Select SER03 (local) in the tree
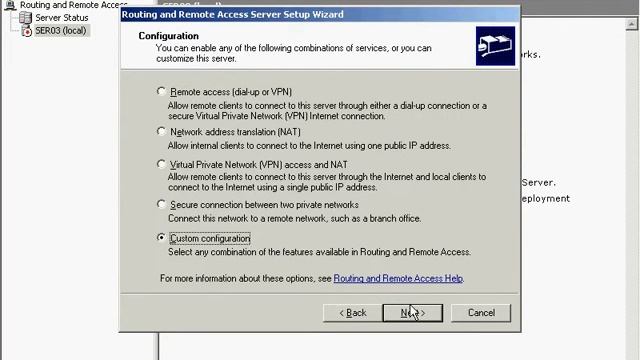Viewport: 640px width, 360px height. point(61,31)
